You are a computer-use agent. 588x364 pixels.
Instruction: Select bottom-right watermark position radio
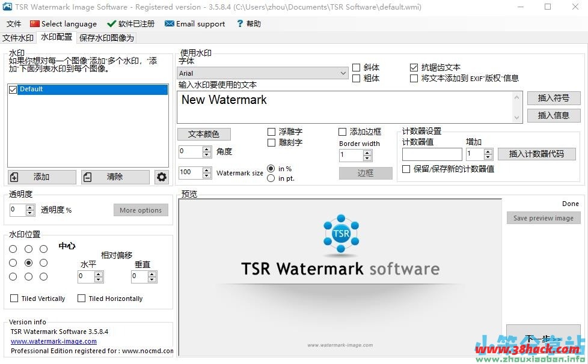tap(44, 277)
